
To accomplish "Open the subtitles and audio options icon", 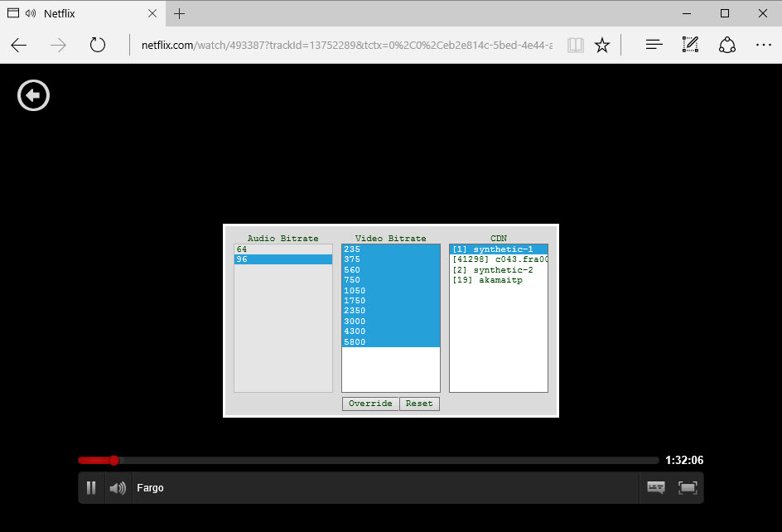I will click(x=655, y=488).
